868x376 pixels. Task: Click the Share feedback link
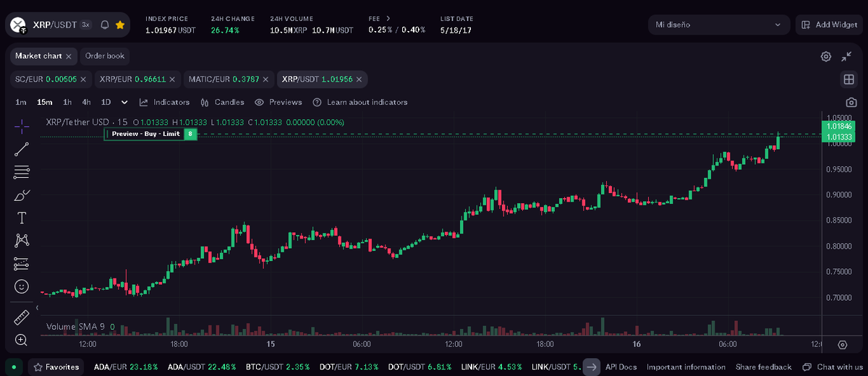click(764, 367)
